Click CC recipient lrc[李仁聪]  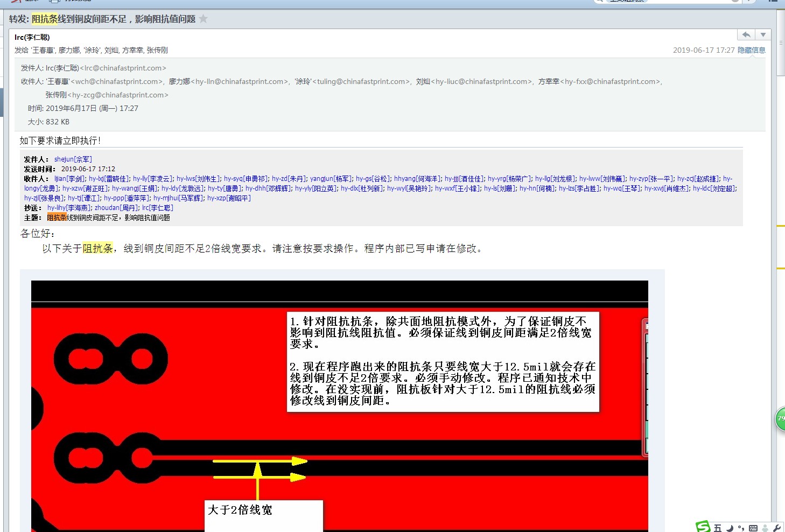[157, 208]
